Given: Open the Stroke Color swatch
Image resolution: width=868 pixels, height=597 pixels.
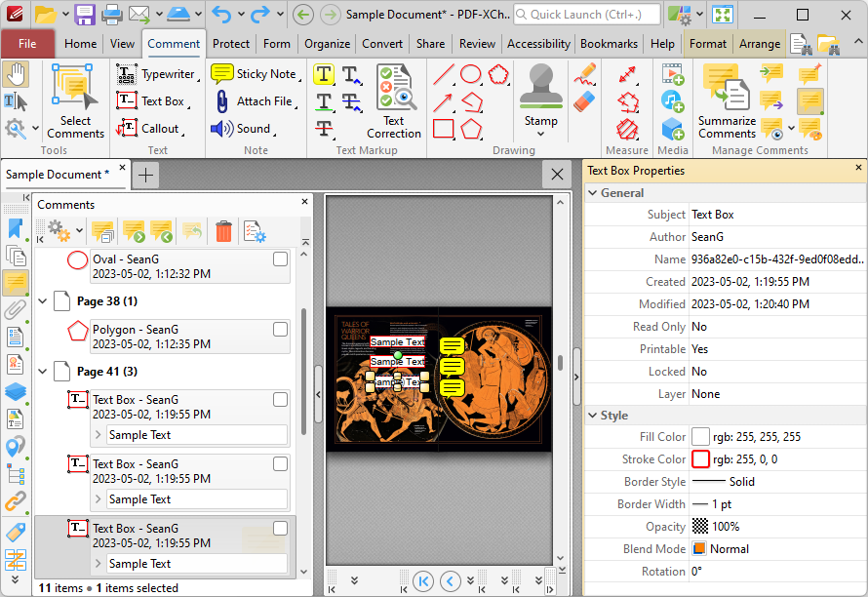Looking at the screenshot, I should 700,459.
